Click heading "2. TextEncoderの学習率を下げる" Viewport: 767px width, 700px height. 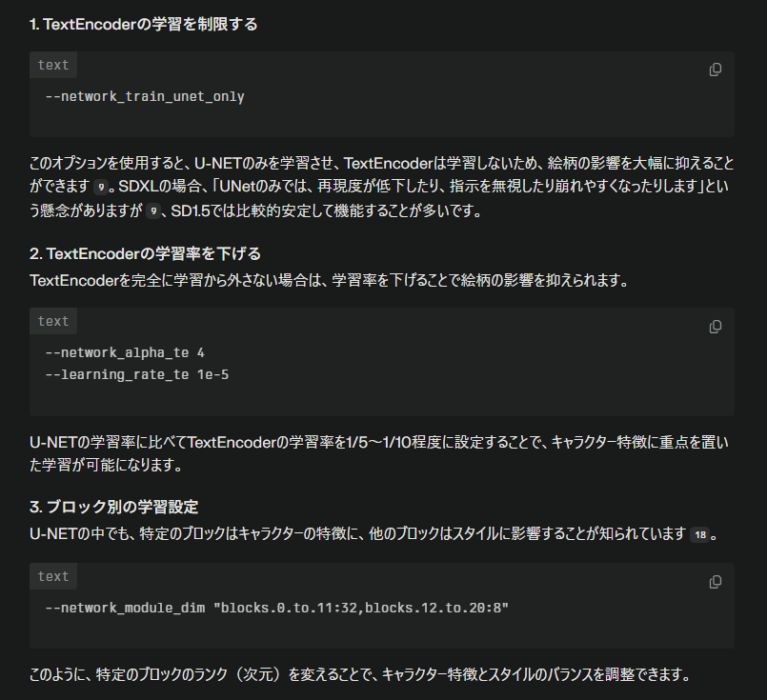(x=146, y=254)
